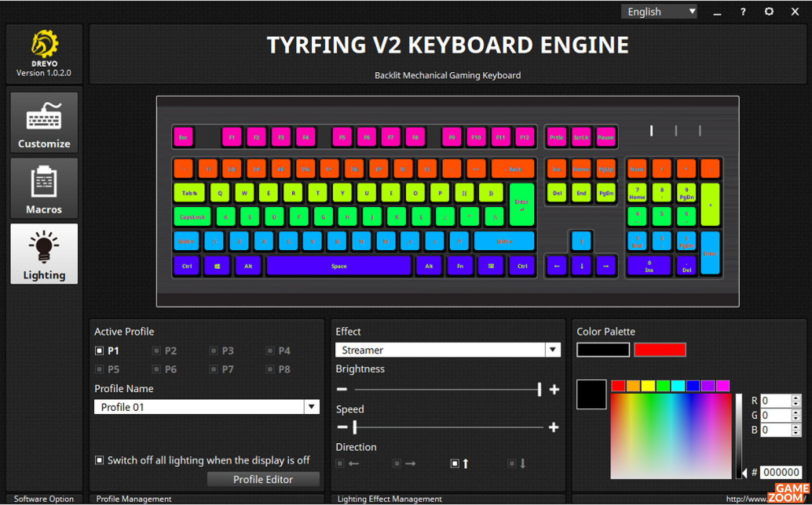Toggle switch off lighting when display off
The width and height of the screenshot is (812, 505).
pyautogui.click(x=99, y=460)
